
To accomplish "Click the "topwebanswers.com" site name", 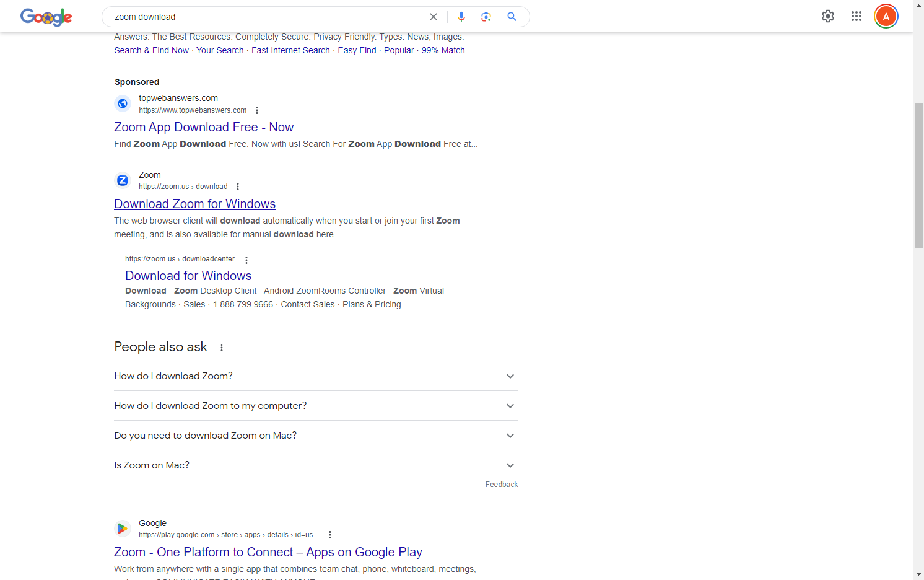I will pyautogui.click(x=178, y=98).
